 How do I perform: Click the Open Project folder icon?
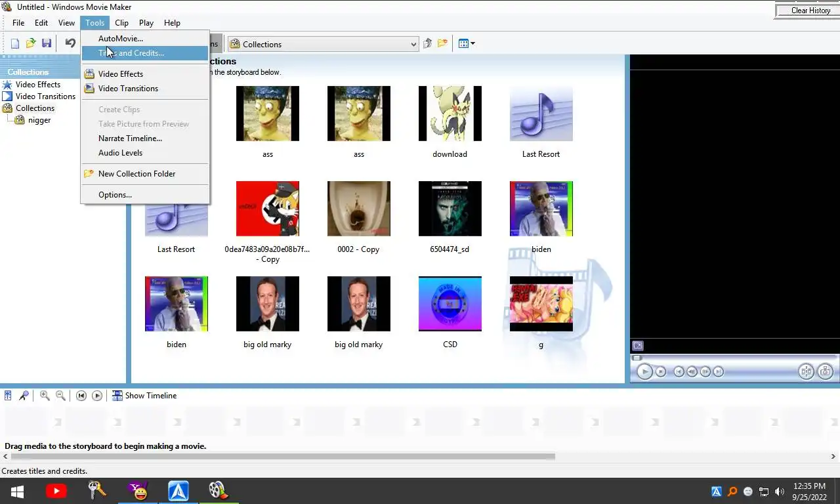[x=31, y=43]
